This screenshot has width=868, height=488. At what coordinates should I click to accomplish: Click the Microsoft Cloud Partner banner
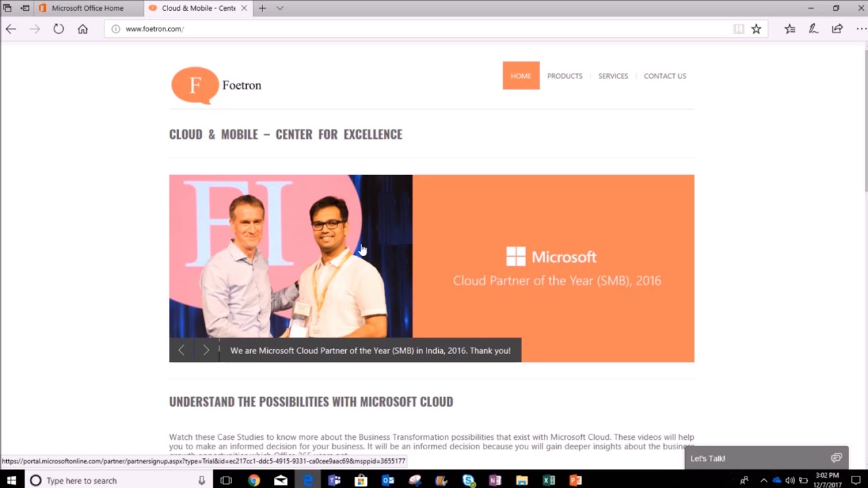coord(553,268)
